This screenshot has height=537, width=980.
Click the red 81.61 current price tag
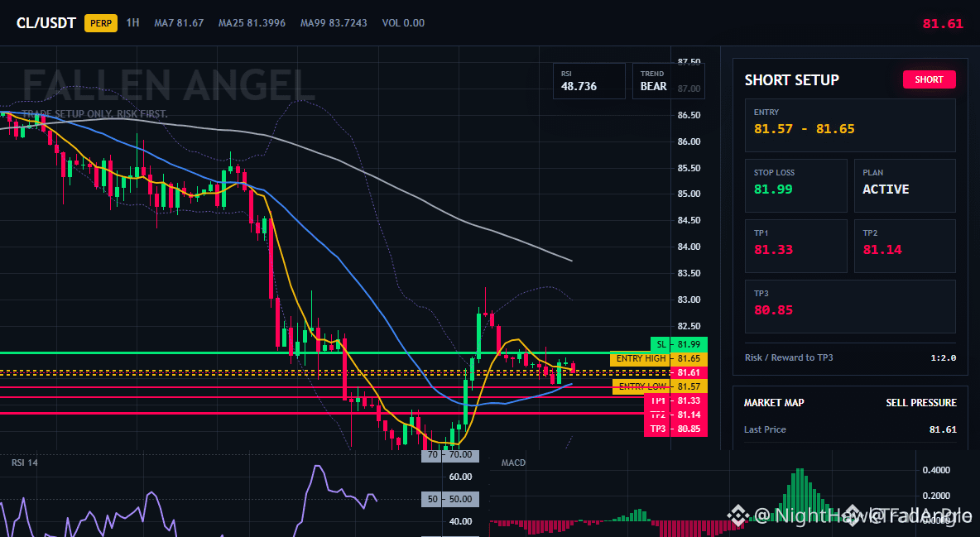pyautogui.click(x=689, y=372)
